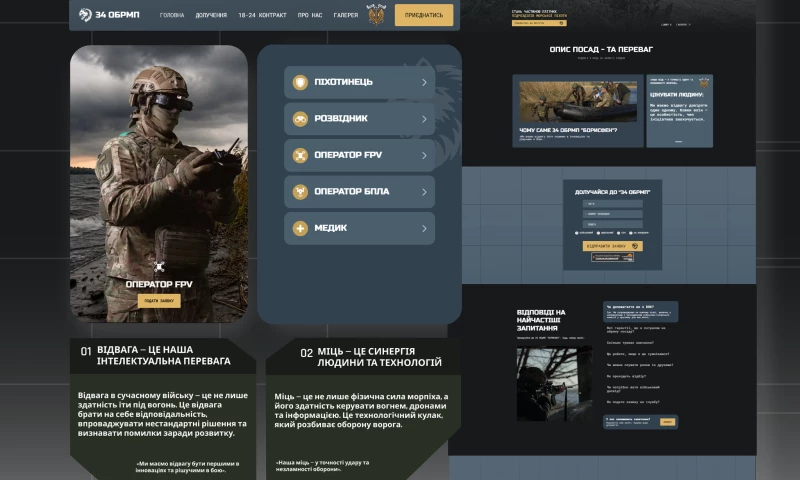Click the plus cross icon next to МЕДИК
The image size is (800, 480).
pyautogui.click(x=300, y=228)
